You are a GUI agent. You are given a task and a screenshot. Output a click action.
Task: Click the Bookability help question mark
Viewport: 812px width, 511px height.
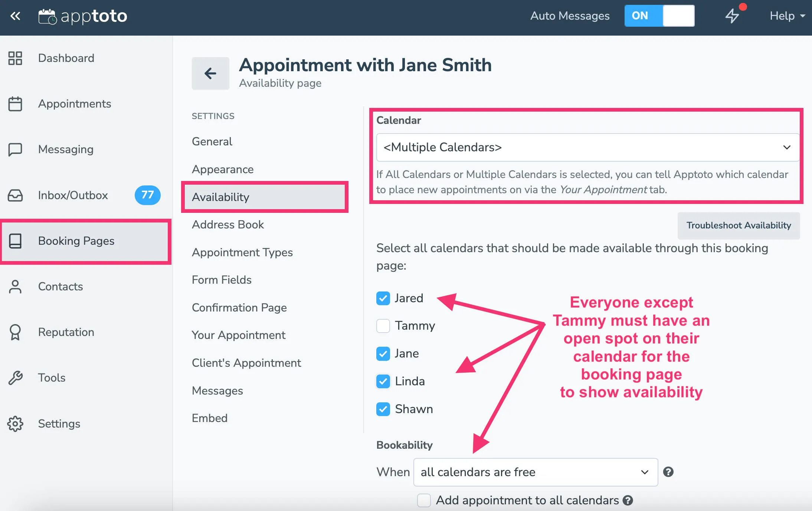click(x=669, y=472)
